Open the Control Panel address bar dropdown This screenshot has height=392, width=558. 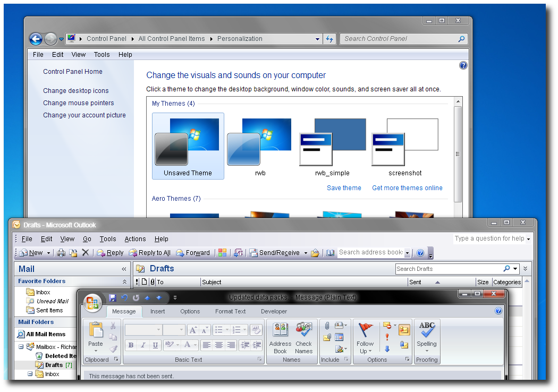(x=317, y=39)
